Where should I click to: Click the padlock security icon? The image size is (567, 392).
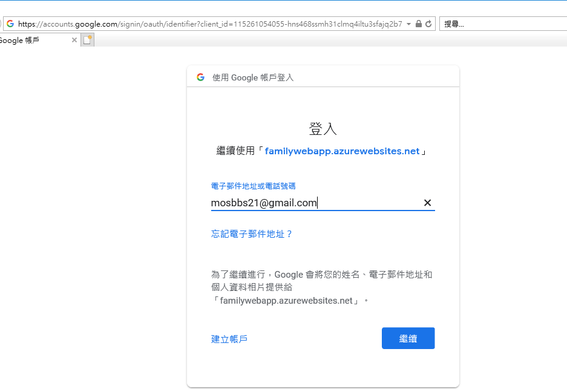[x=418, y=24]
